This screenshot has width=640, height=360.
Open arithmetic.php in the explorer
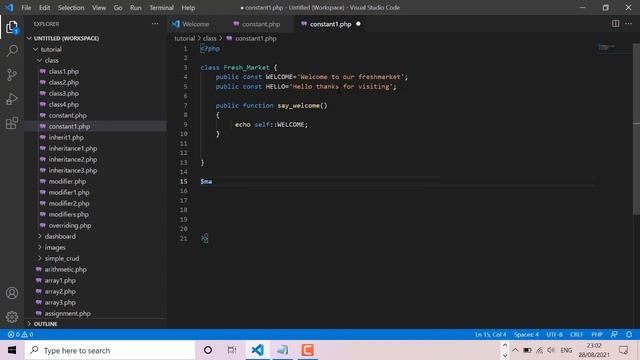pyautogui.click(x=65, y=269)
